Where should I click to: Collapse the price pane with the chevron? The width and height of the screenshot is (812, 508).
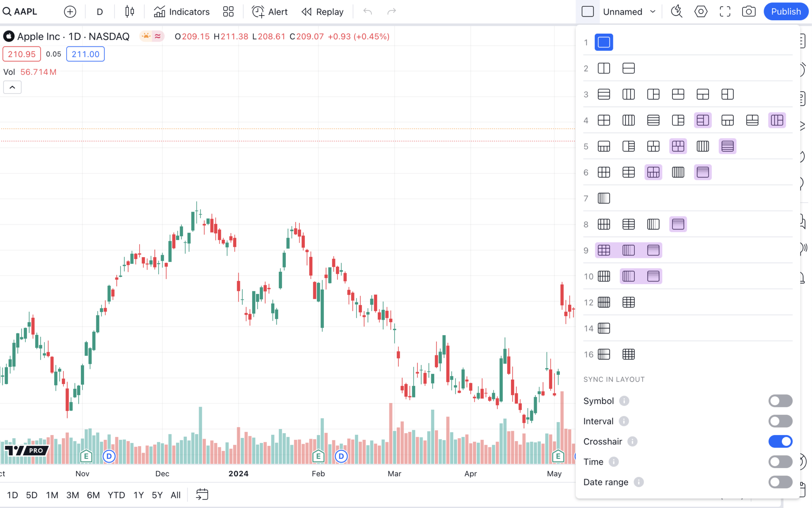coord(12,87)
